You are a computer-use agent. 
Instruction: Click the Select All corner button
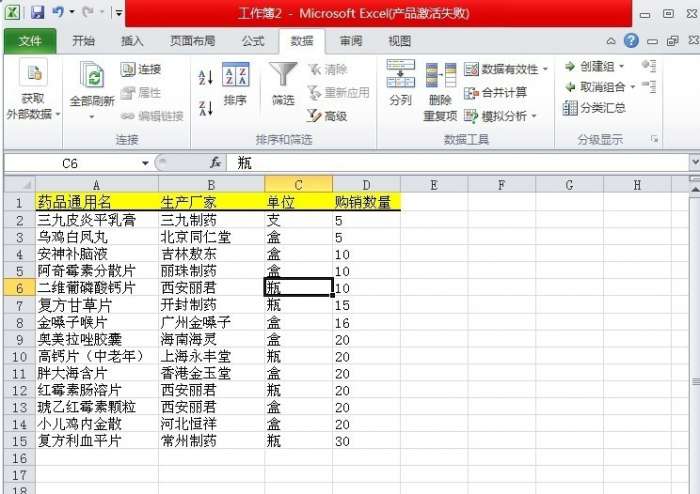19,184
